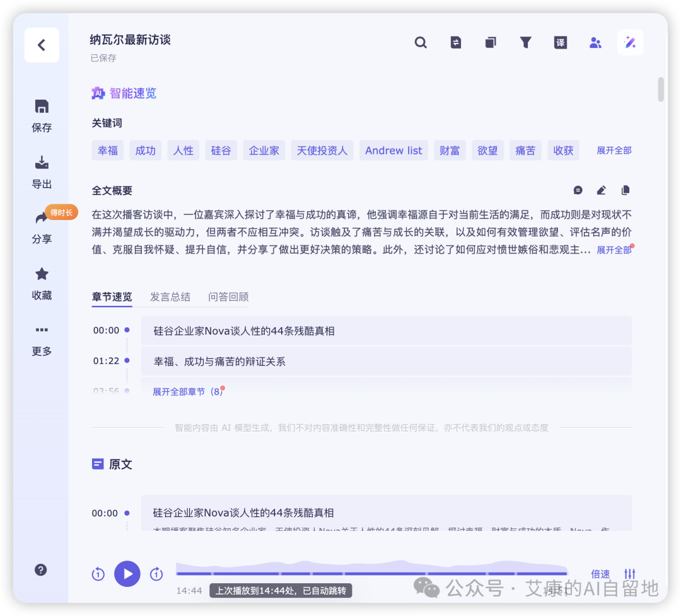Skip forward with the forward skip icon
This screenshot has height=616, width=681.
pyautogui.click(x=156, y=574)
